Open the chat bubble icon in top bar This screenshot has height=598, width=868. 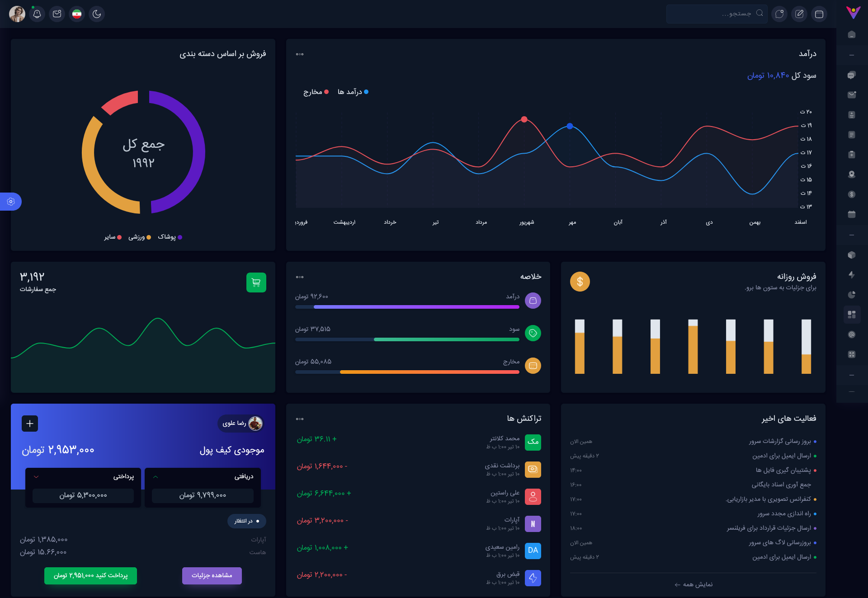click(779, 14)
